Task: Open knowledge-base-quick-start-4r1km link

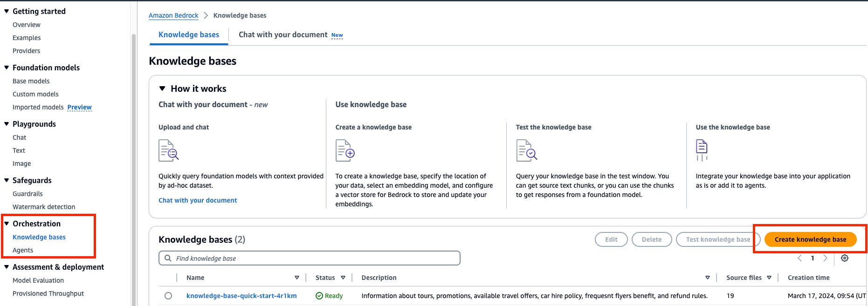Action: coord(241,296)
